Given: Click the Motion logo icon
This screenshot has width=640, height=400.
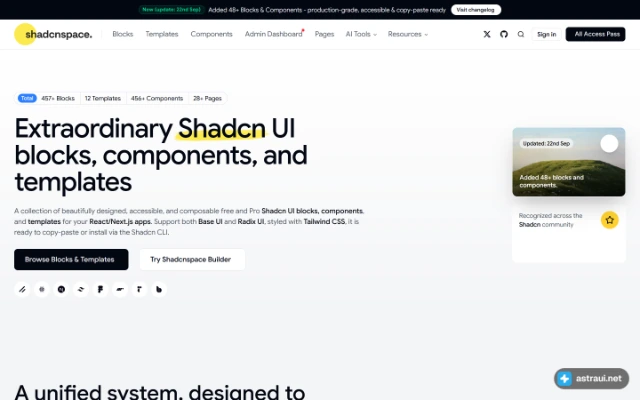Looking at the screenshot, I should [120, 289].
